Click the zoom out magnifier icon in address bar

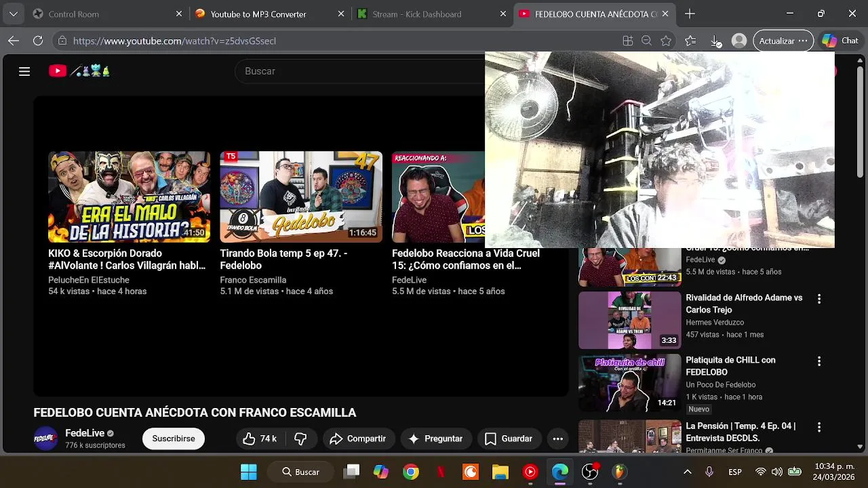(x=647, y=41)
